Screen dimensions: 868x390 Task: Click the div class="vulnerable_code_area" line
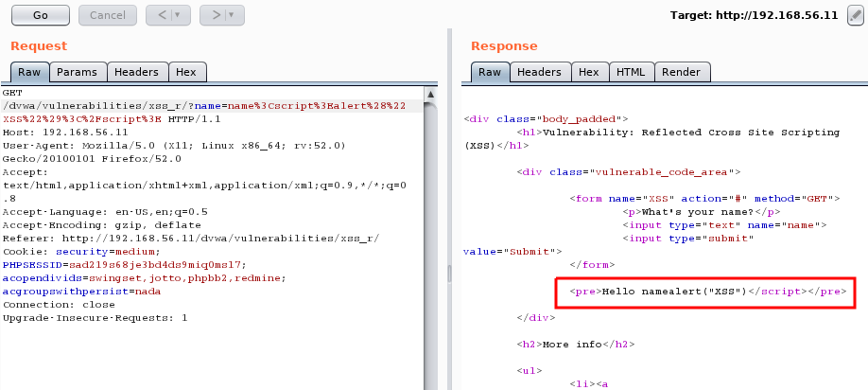coord(628,172)
